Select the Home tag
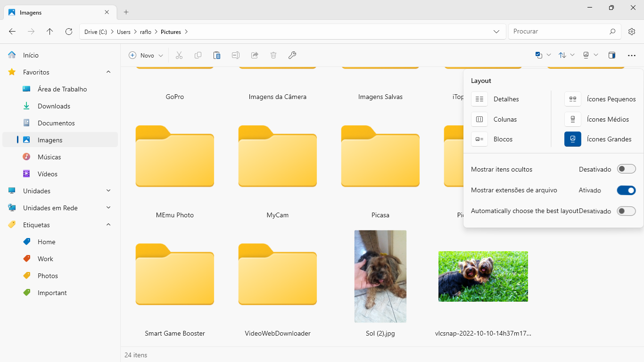Screen dimensions: 644x362 (60, 242)
